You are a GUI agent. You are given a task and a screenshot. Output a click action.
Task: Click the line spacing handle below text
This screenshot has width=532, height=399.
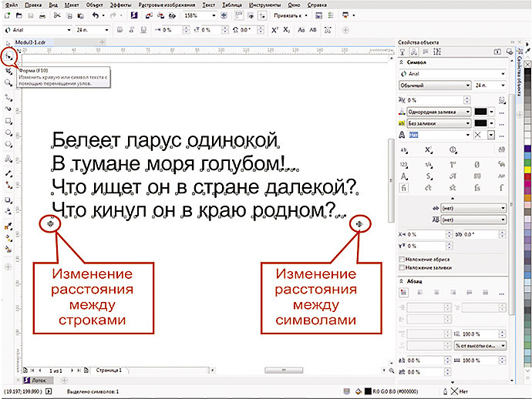click(x=49, y=223)
